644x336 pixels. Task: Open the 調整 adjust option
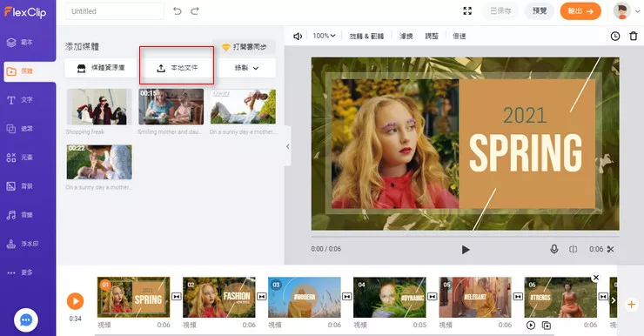click(432, 37)
